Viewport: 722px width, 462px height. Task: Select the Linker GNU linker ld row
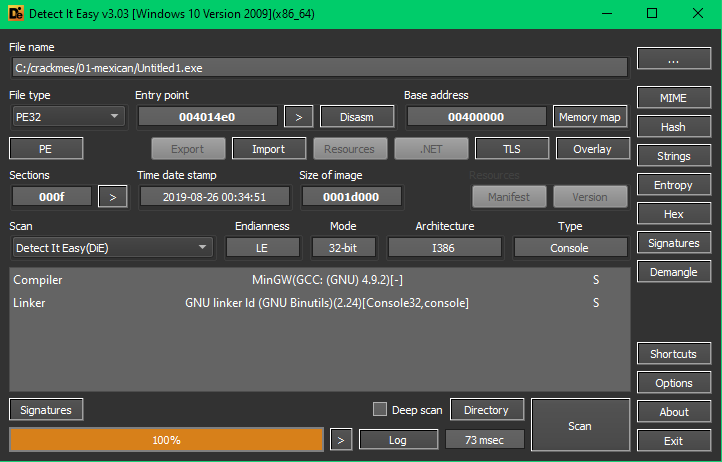pos(319,303)
